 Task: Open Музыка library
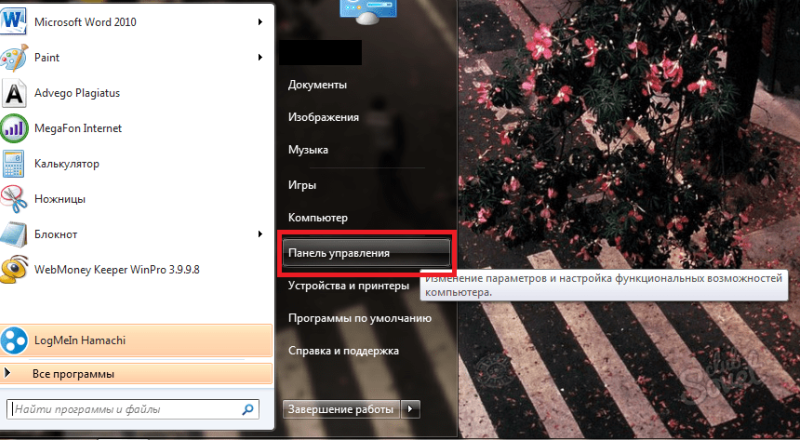(308, 150)
